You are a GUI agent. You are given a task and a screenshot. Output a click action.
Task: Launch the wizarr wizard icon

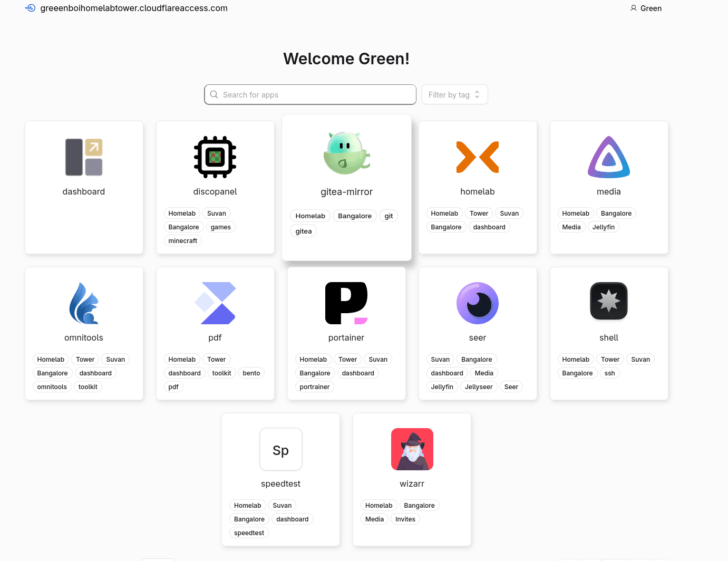click(412, 449)
